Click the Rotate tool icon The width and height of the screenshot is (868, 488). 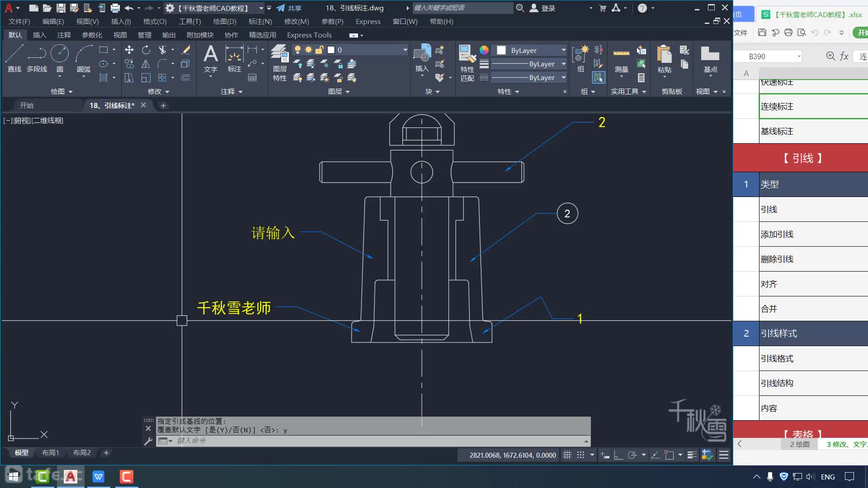click(x=146, y=50)
